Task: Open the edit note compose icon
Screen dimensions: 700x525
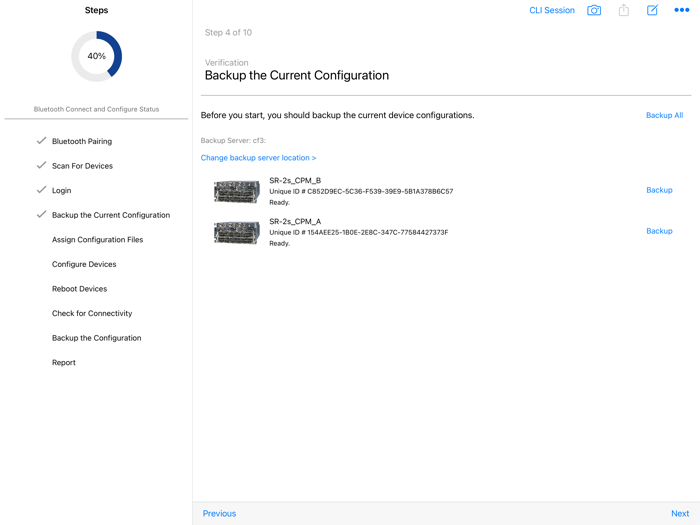Action: (652, 10)
